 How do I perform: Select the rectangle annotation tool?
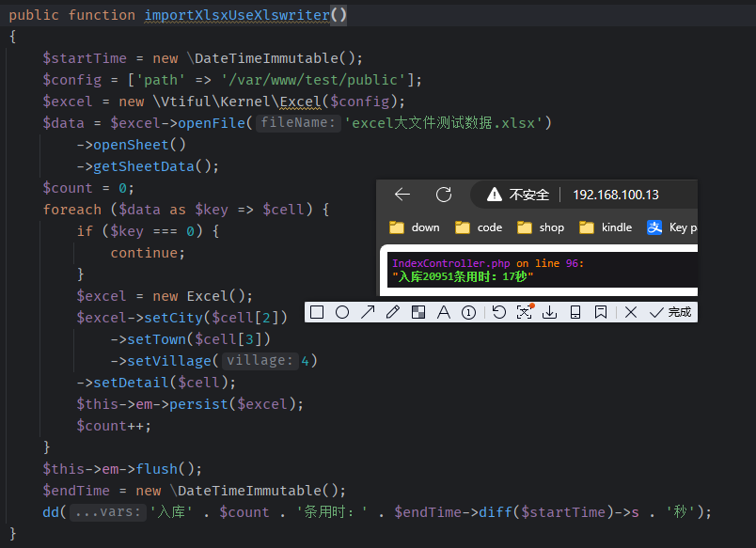coord(318,312)
